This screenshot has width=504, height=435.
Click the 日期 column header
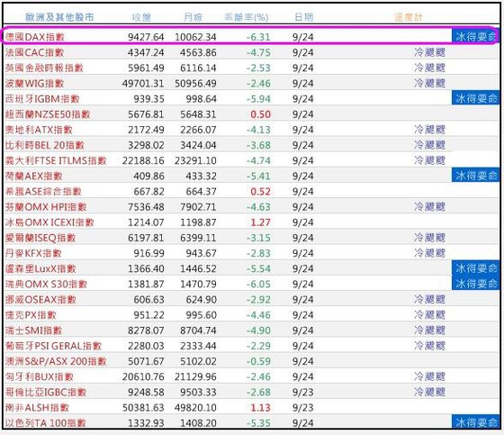304,17
